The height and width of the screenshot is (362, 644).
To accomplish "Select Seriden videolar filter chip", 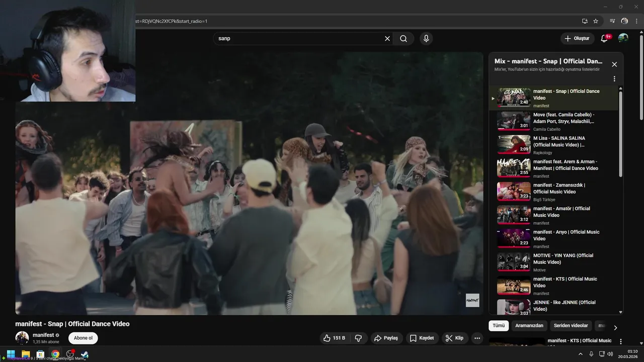I will 571,326.
